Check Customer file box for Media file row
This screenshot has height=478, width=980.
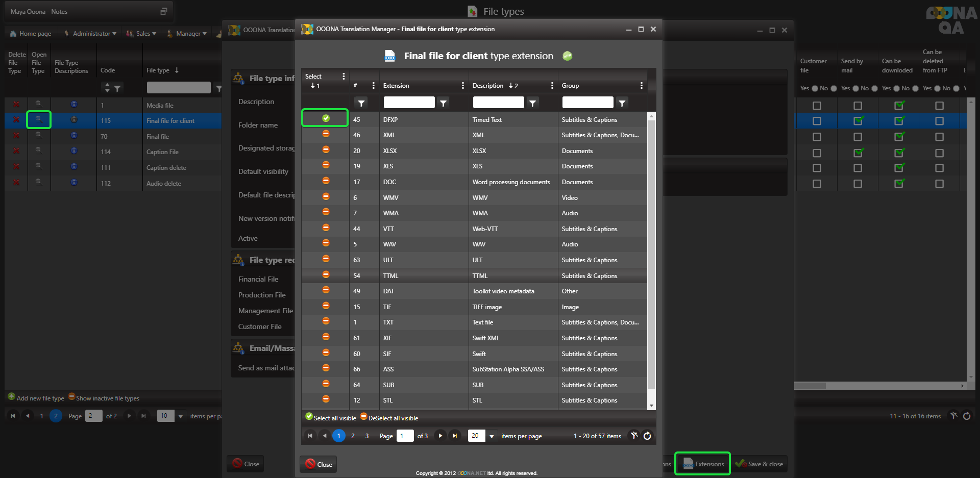(x=817, y=106)
